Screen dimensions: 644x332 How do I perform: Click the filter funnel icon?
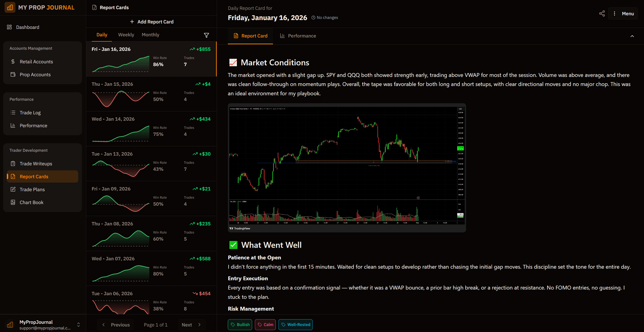point(206,35)
